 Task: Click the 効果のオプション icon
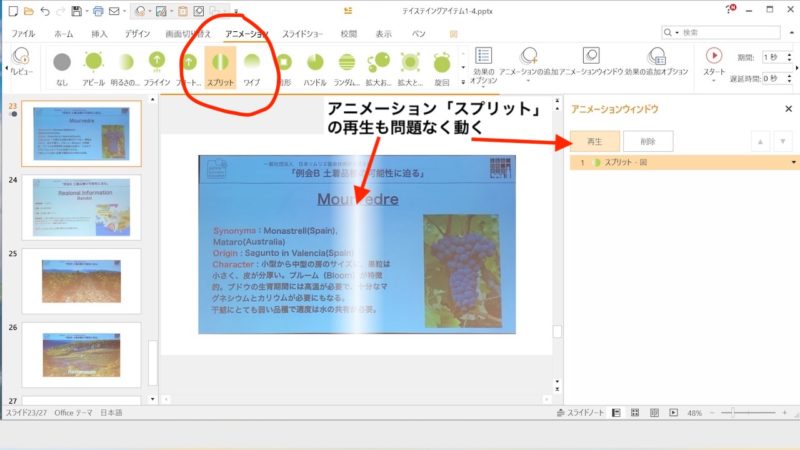tap(484, 60)
